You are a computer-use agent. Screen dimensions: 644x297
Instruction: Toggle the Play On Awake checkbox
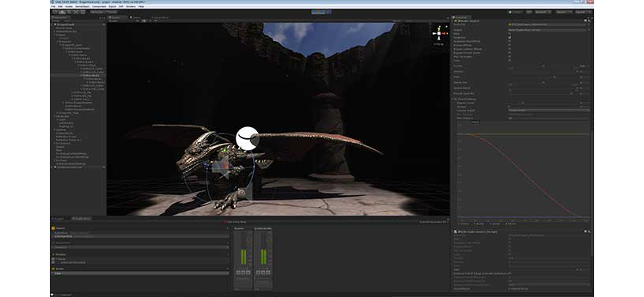pos(510,56)
